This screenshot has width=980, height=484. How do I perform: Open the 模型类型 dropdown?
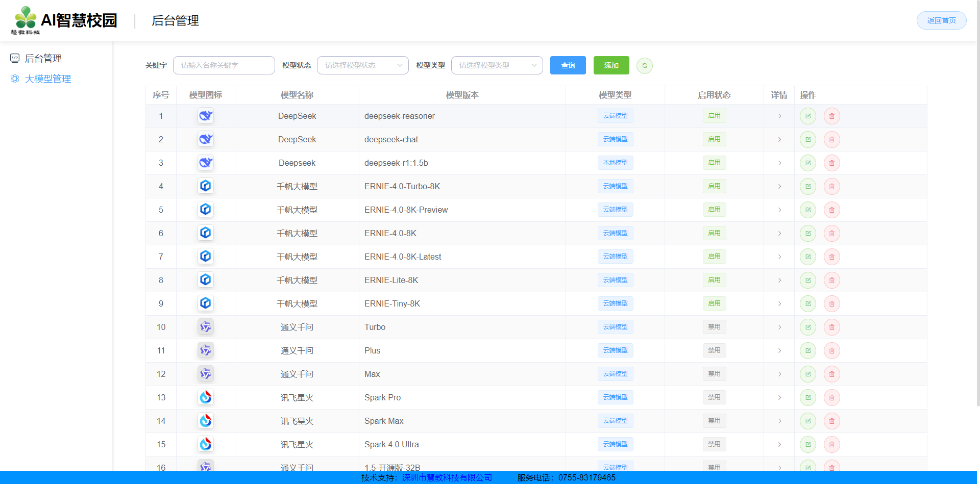497,65
